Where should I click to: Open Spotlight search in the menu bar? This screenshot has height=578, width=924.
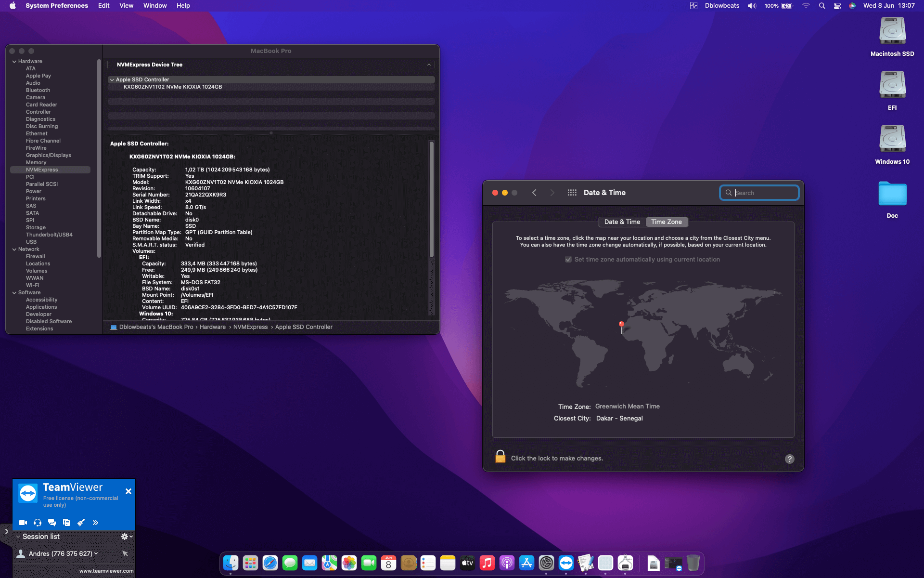(822, 6)
